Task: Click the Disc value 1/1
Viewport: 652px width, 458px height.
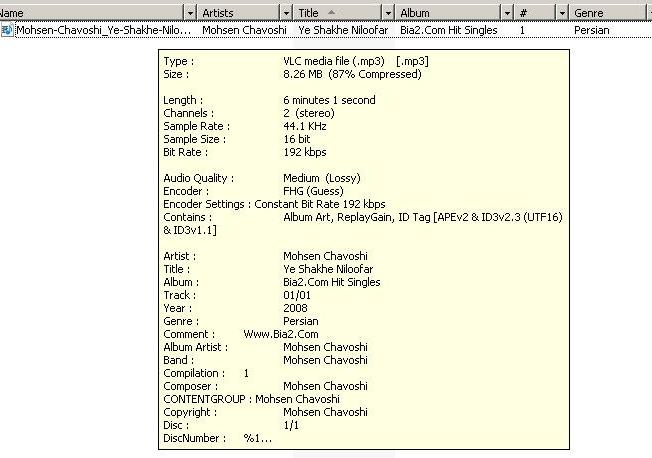Action: pyautogui.click(x=291, y=425)
